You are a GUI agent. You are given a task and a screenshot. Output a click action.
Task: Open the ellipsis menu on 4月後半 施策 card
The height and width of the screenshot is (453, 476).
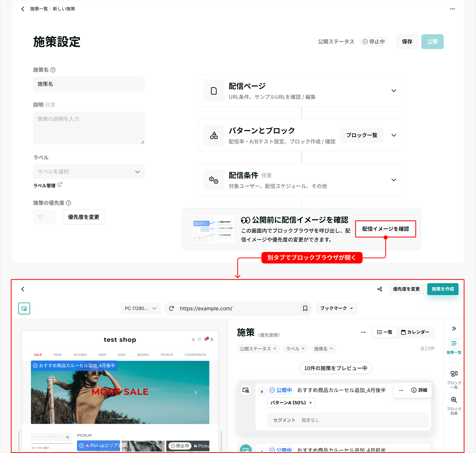401,390
